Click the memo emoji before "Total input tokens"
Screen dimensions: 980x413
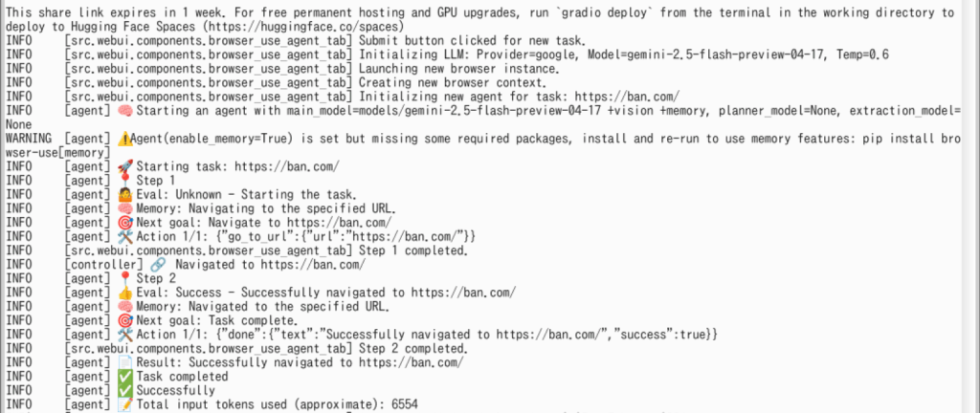[124, 404]
